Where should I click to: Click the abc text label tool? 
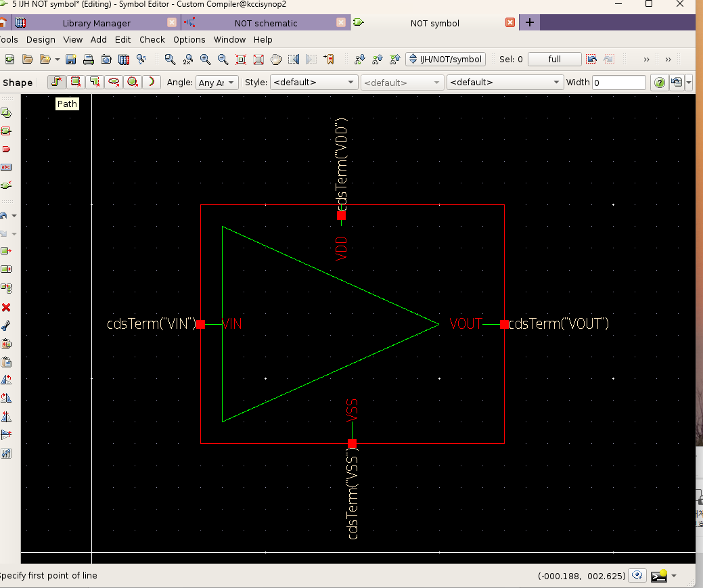click(x=6, y=167)
